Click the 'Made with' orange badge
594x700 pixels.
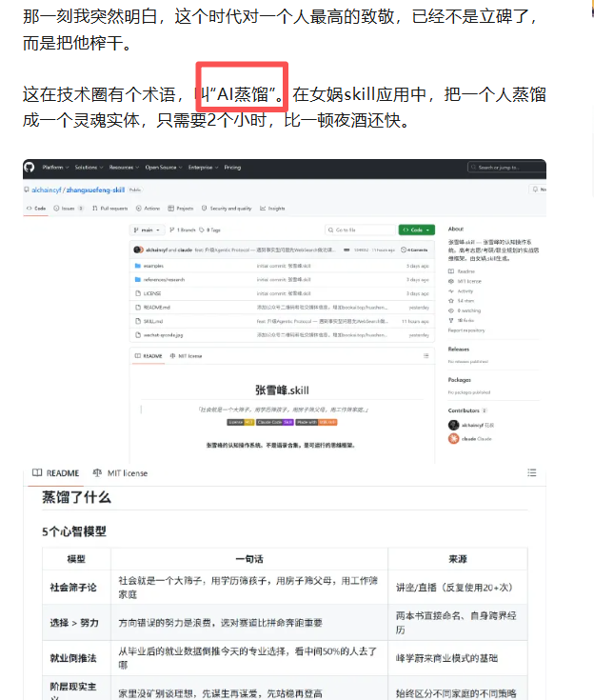coord(316,422)
